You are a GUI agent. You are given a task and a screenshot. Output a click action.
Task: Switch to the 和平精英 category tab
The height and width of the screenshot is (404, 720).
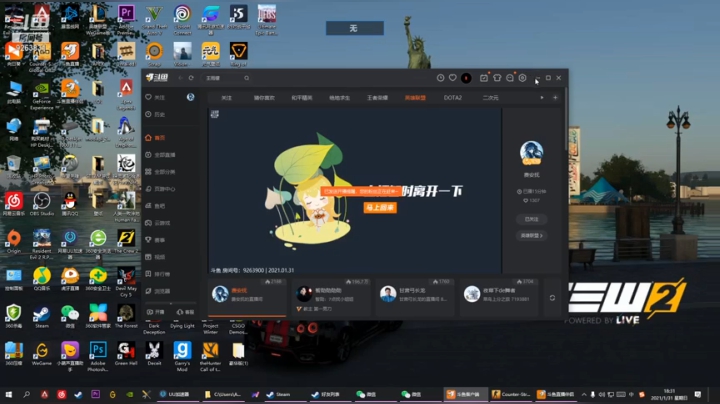(x=302, y=98)
